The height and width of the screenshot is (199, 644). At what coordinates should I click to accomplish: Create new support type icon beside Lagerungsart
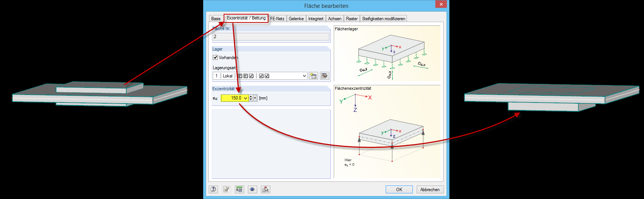point(313,76)
